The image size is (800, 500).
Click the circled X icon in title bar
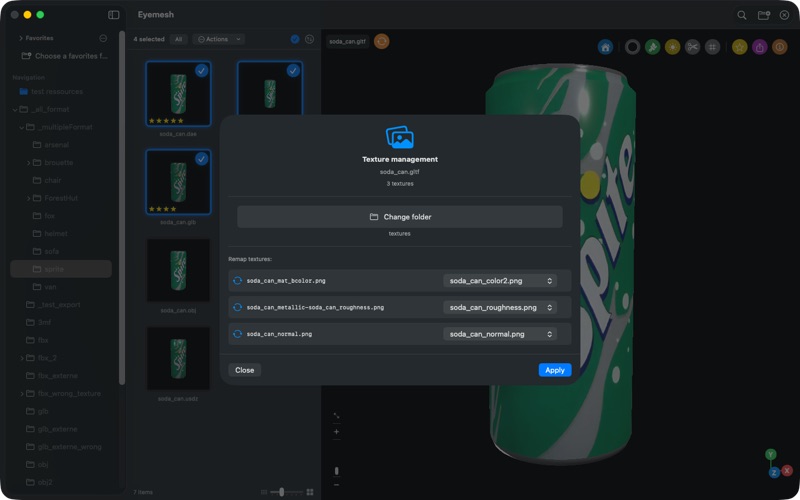(785, 15)
